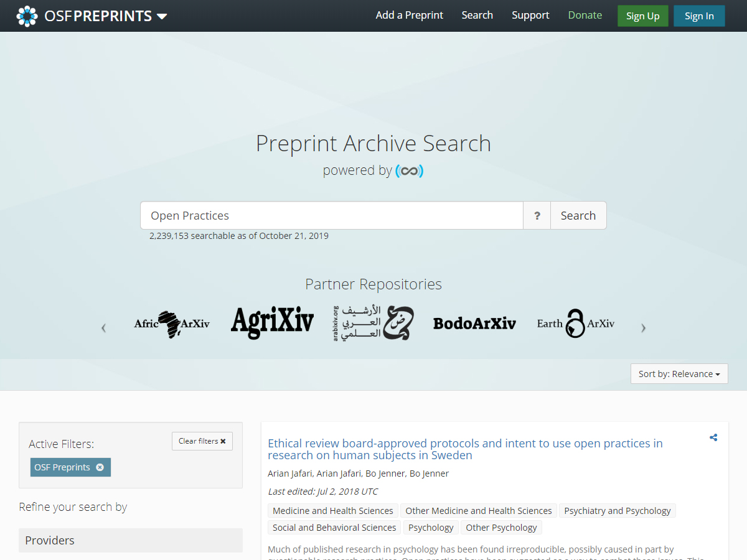Open the OSF Preprints dropdown caret
Image resolution: width=747 pixels, height=560 pixels.
162,17
